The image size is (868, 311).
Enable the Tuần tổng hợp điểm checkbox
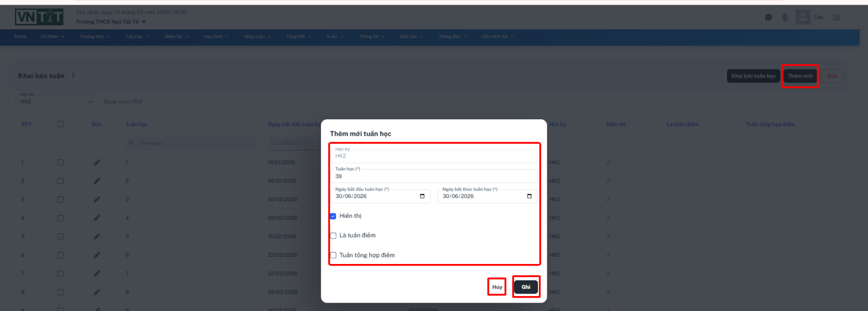coord(333,255)
